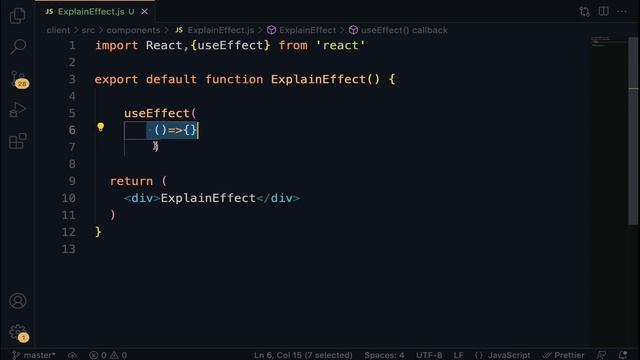Open Source Control with 28 changes
The height and width of the screenshot is (360, 640).
click(18, 79)
